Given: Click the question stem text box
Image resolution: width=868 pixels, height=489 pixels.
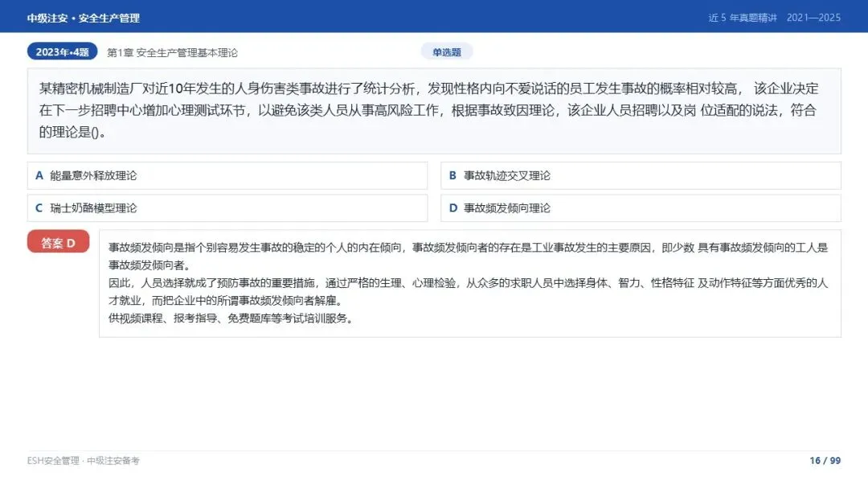Looking at the screenshot, I should pos(434,111).
